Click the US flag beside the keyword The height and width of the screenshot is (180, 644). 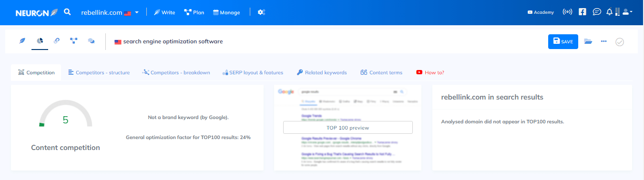point(118,42)
